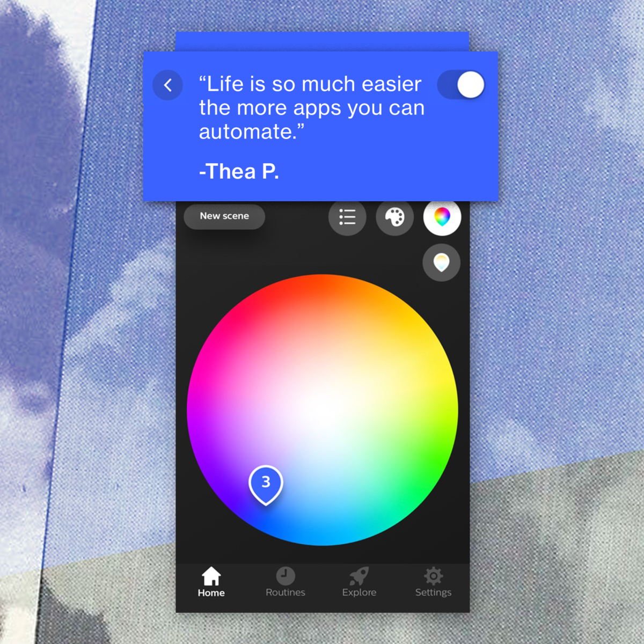Image resolution: width=644 pixels, height=644 pixels.
Task: Launch Explore using the rocket icon
Action: [358, 577]
